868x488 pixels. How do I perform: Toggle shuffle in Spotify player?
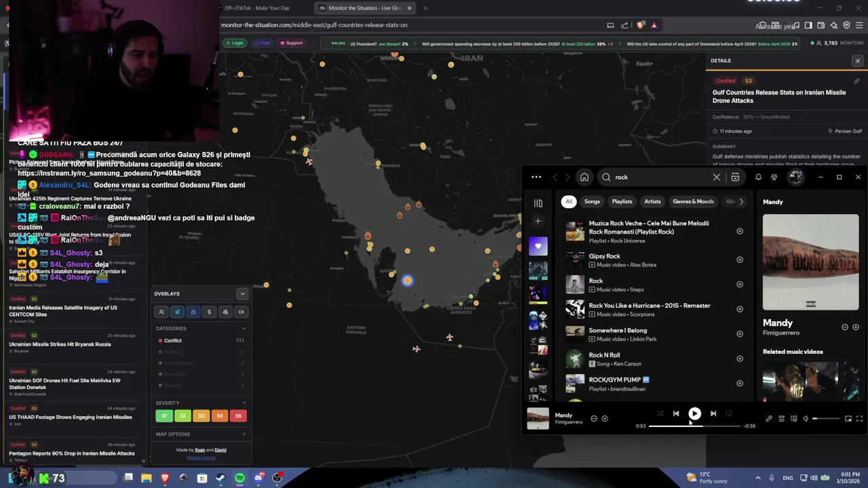pos(660,413)
